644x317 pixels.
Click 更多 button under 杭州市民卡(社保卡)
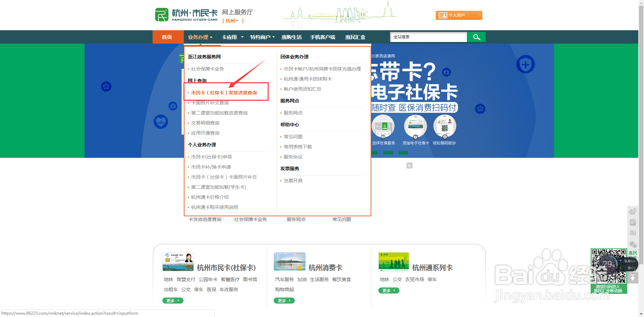[x=173, y=301]
